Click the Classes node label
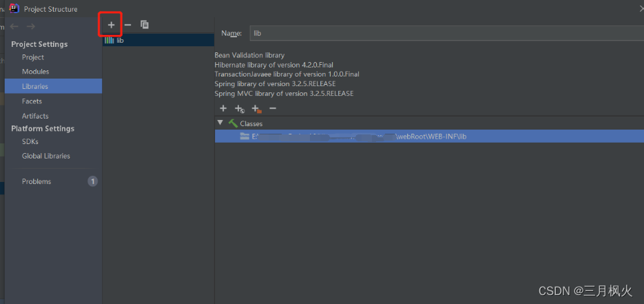The width and height of the screenshot is (644, 304). (251, 123)
